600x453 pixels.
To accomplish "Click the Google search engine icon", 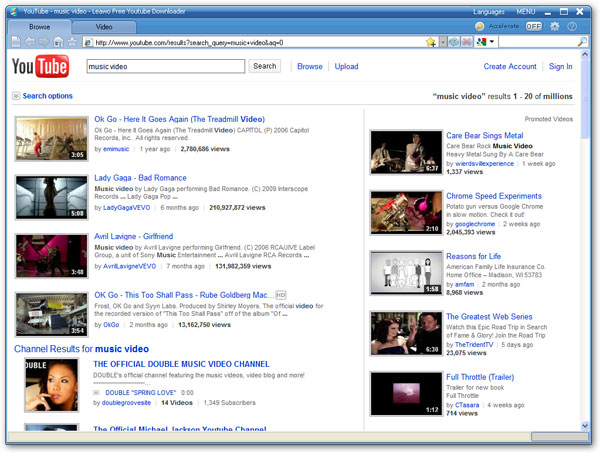I will [481, 42].
